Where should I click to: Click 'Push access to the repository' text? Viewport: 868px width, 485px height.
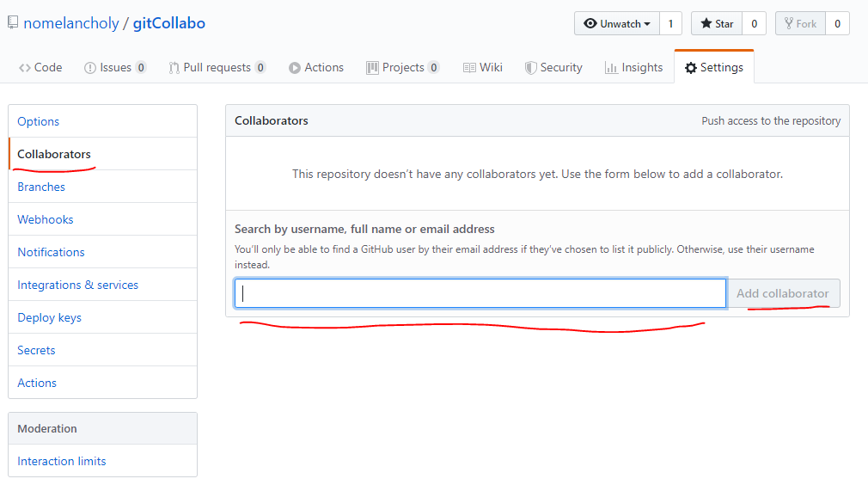771,120
